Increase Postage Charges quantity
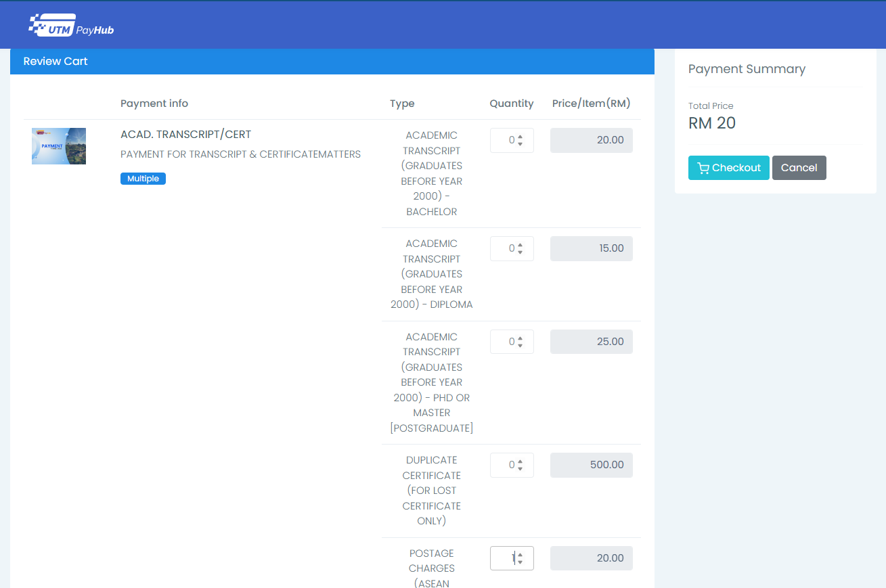 click(520, 555)
